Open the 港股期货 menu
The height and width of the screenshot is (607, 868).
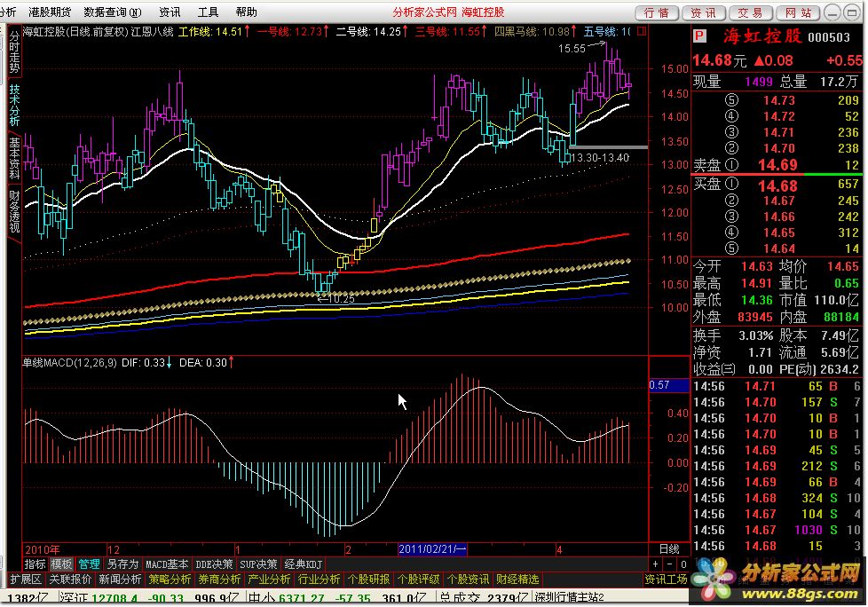point(50,12)
